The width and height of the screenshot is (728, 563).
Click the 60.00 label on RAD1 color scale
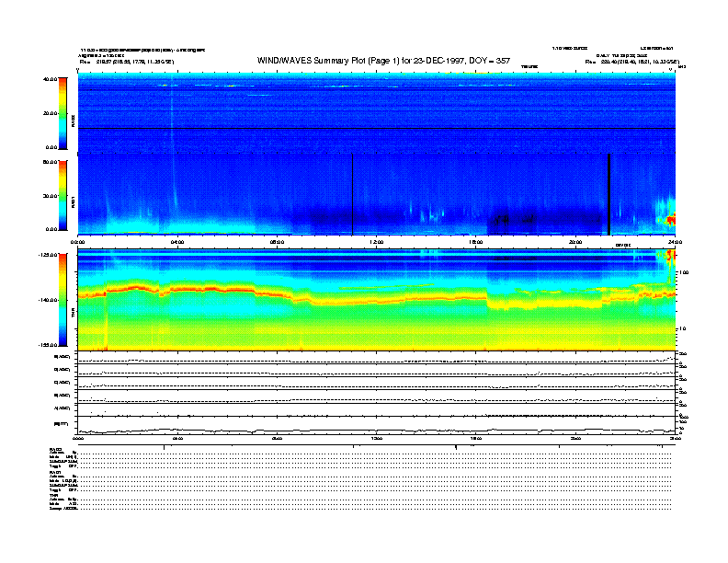(50, 162)
